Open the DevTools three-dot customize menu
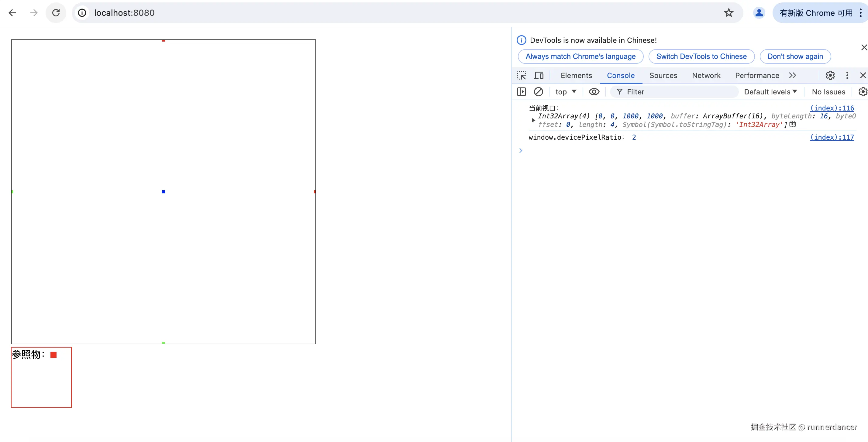The width and height of the screenshot is (868, 442). coord(847,75)
